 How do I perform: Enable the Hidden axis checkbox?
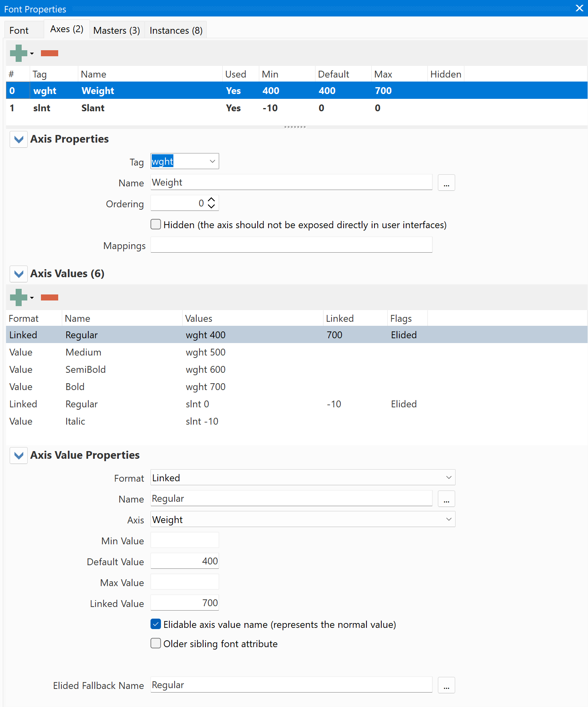coord(156,224)
